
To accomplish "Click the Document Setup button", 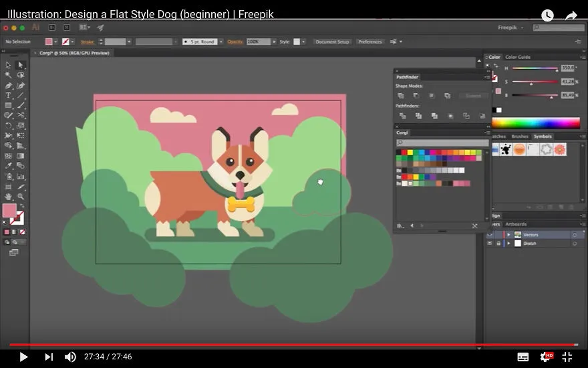I will click(332, 41).
